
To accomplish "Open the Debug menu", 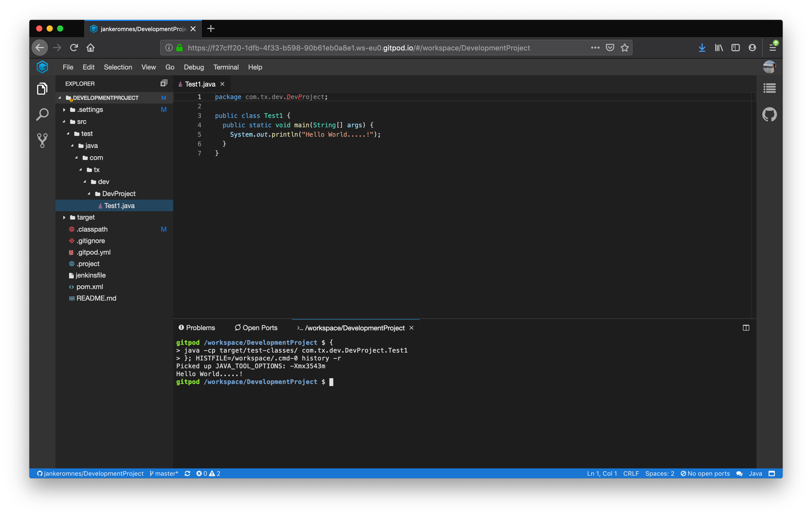I will click(194, 67).
